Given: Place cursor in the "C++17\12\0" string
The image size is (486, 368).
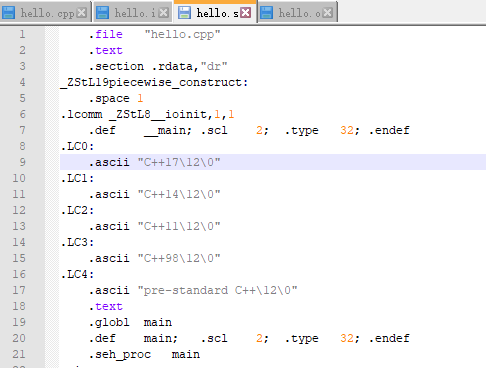Looking at the screenshot, I should tap(179, 162).
